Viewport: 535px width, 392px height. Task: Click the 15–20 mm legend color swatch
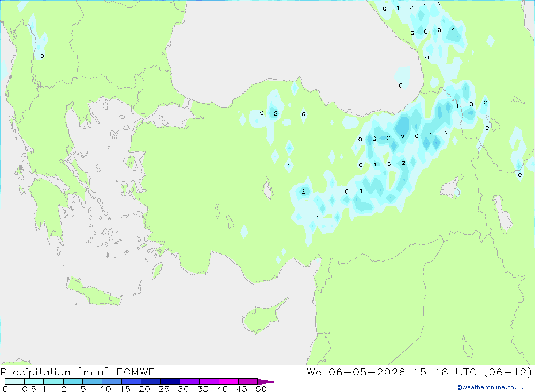pos(131,381)
